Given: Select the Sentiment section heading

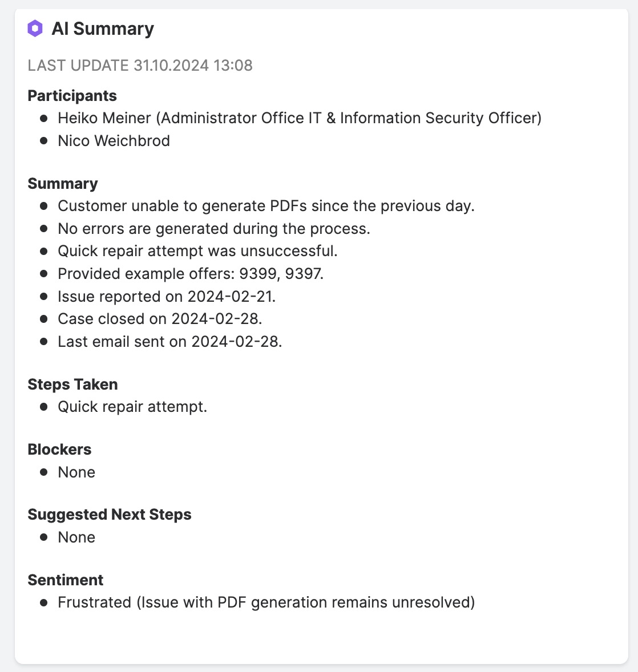Looking at the screenshot, I should (x=65, y=580).
